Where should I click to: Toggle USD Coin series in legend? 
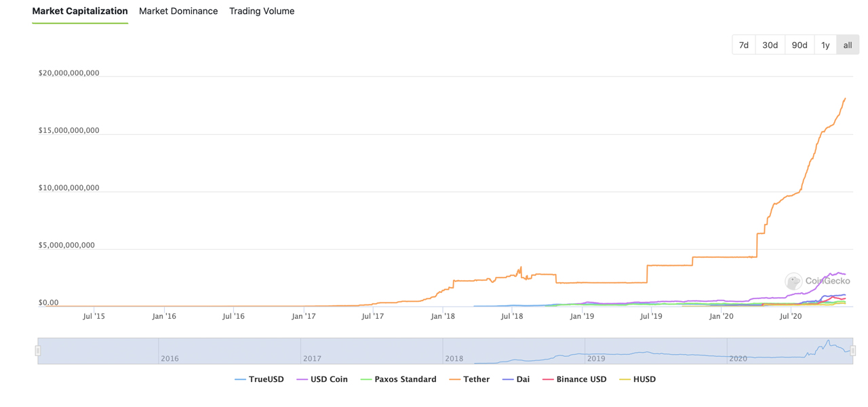tap(322, 379)
